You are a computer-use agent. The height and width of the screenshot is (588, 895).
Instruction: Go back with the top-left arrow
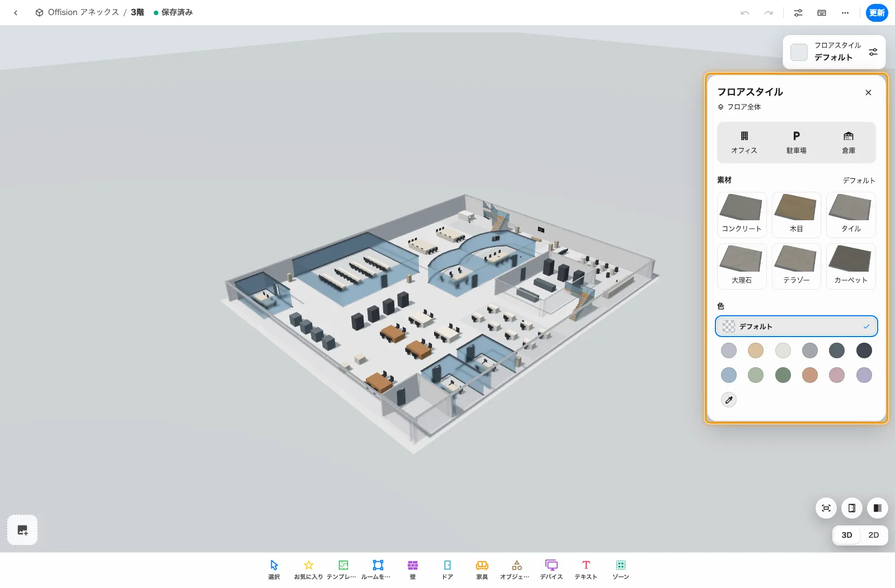[x=16, y=12]
